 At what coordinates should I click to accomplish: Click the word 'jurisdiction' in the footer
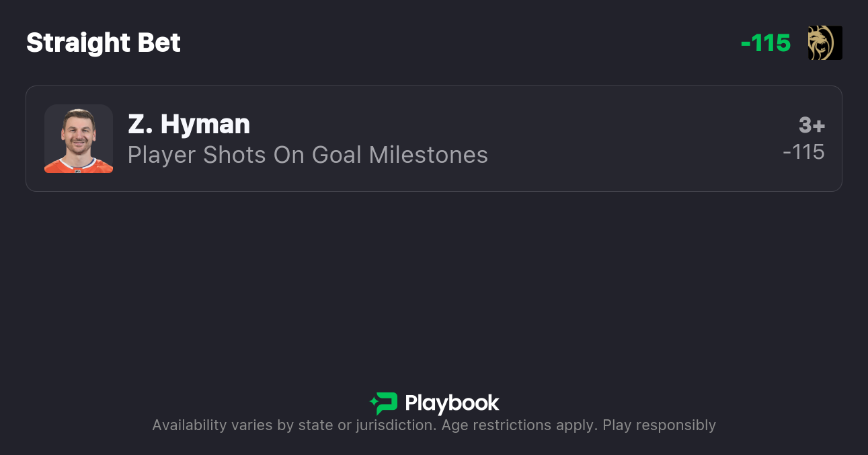click(395, 425)
